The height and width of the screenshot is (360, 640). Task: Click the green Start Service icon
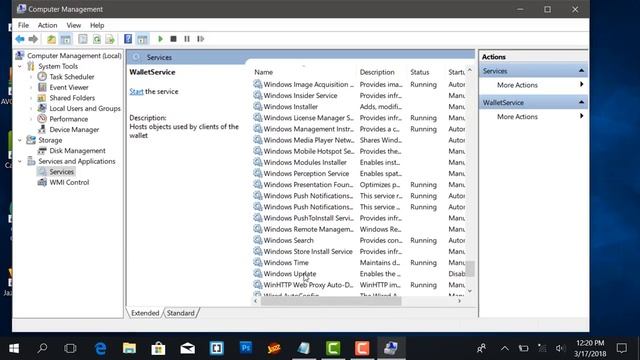pos(160,39)
